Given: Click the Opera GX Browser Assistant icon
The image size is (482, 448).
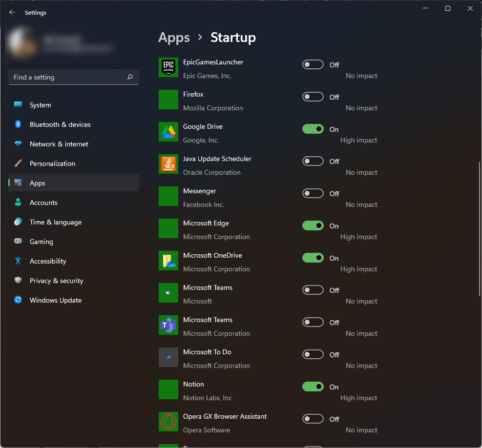Looking at the screenshot, I should pyautogui.click(x=168, y=422).
